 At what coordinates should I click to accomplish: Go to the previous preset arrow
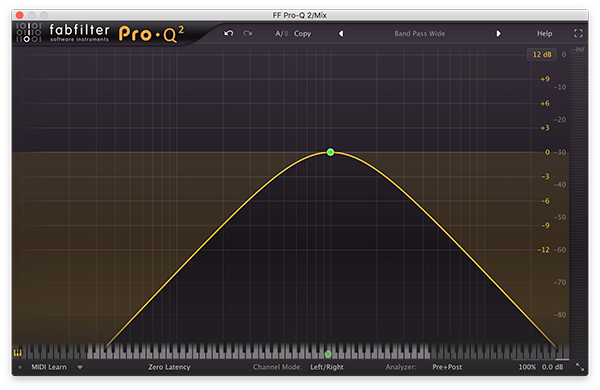341,34
